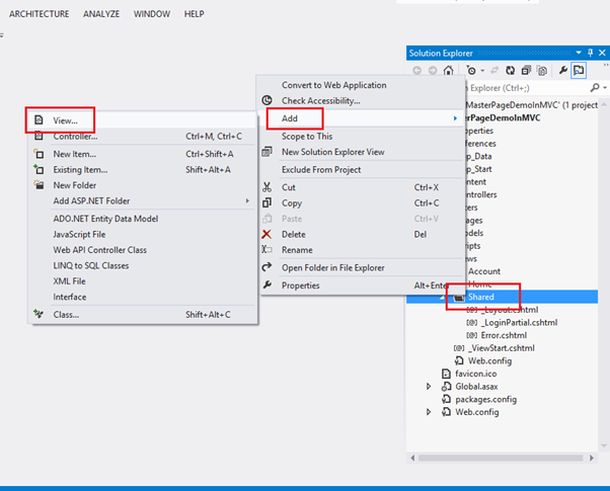Click the Copy icon in the context menu
610x491 pixels.
[267, 203]
